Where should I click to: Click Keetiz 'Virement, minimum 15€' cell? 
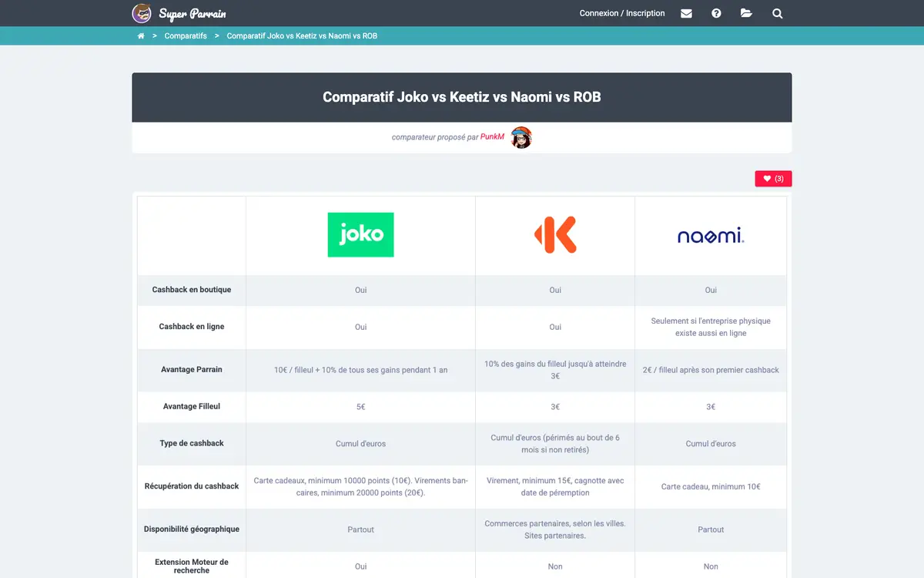pos(555,486)
